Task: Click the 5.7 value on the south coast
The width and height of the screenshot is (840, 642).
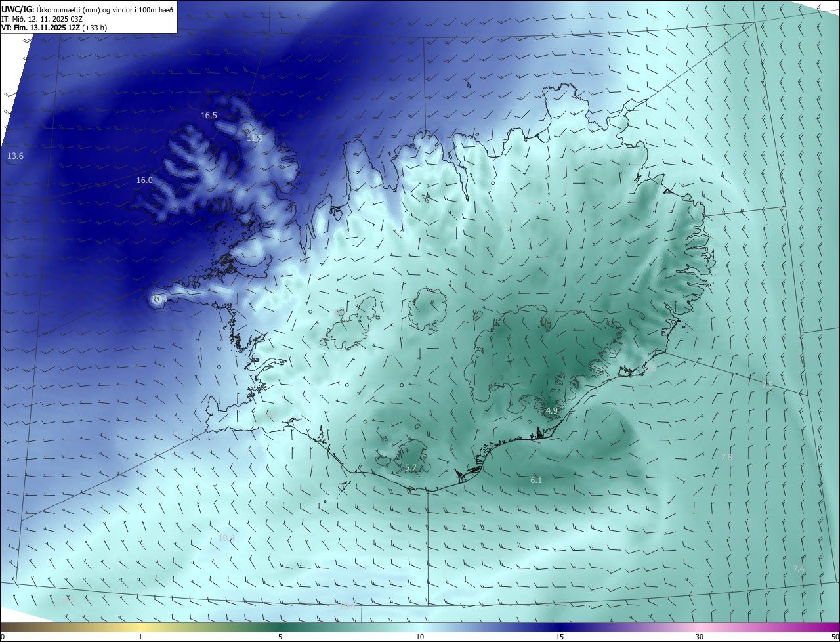Action: click(x=411, y=467)
